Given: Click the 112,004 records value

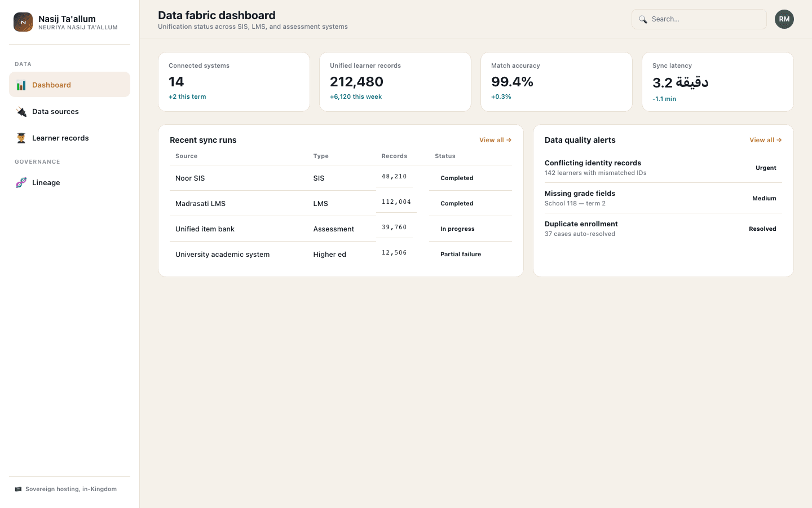Looking at the screenshot, I should pos(396,202).
